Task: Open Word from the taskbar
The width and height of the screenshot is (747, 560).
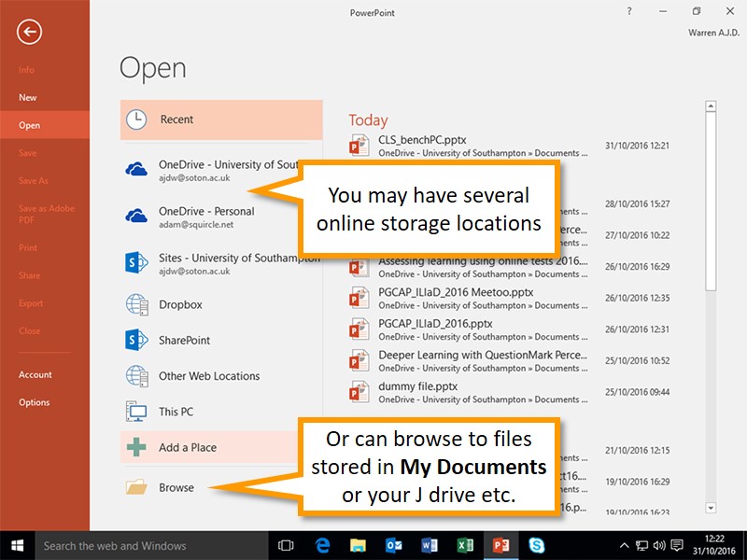Action: click(430, 546)
